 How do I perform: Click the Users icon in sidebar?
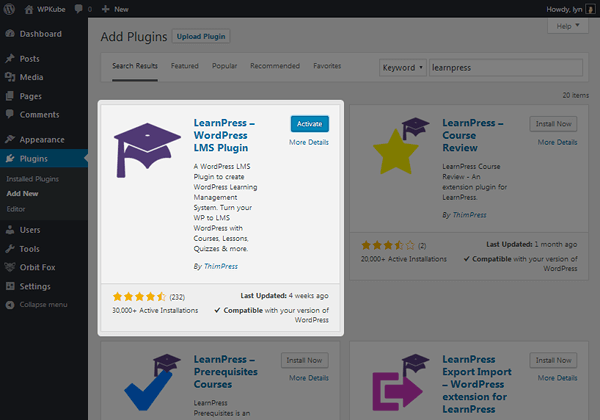(x=9, y=230)
